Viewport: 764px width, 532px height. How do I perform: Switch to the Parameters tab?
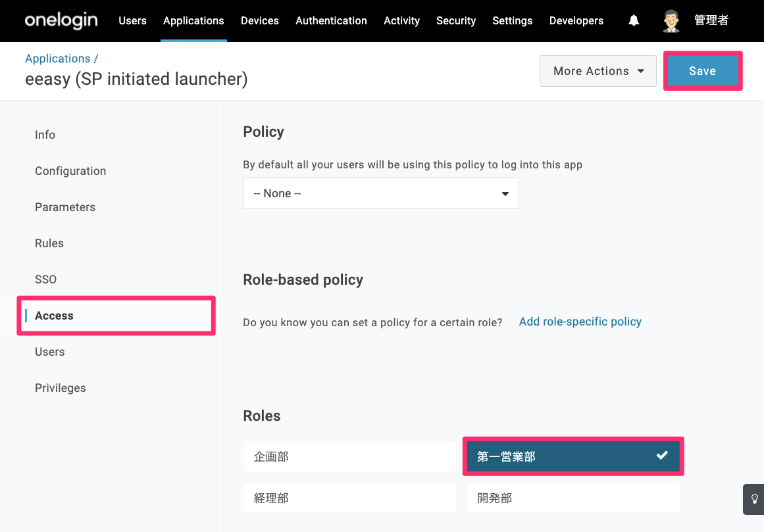65,207
